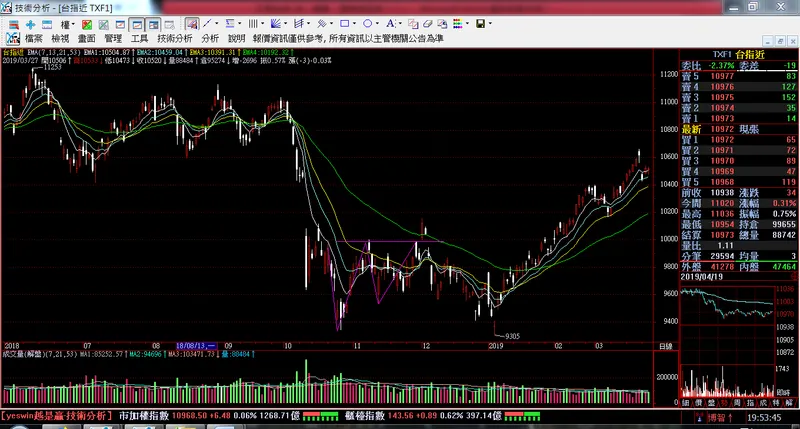Switch to the 指 tab in quote panel
Screen dimensions: 800x429
[x=751, y=403]
